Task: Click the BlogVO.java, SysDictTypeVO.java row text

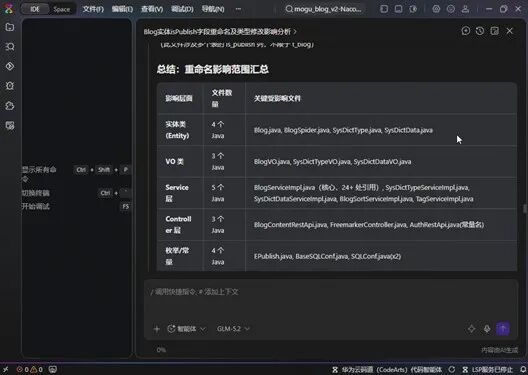Action: click(x=332, y=162)
